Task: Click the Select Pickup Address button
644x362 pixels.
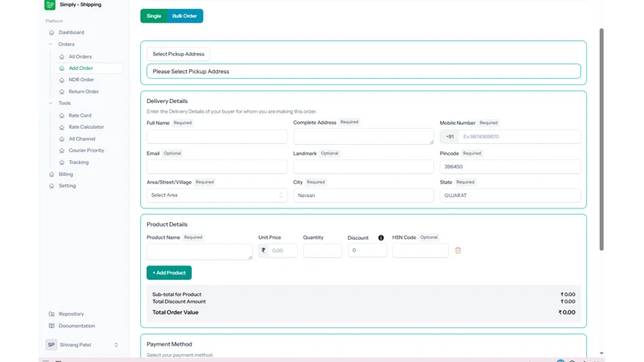Action: [178, 54]
